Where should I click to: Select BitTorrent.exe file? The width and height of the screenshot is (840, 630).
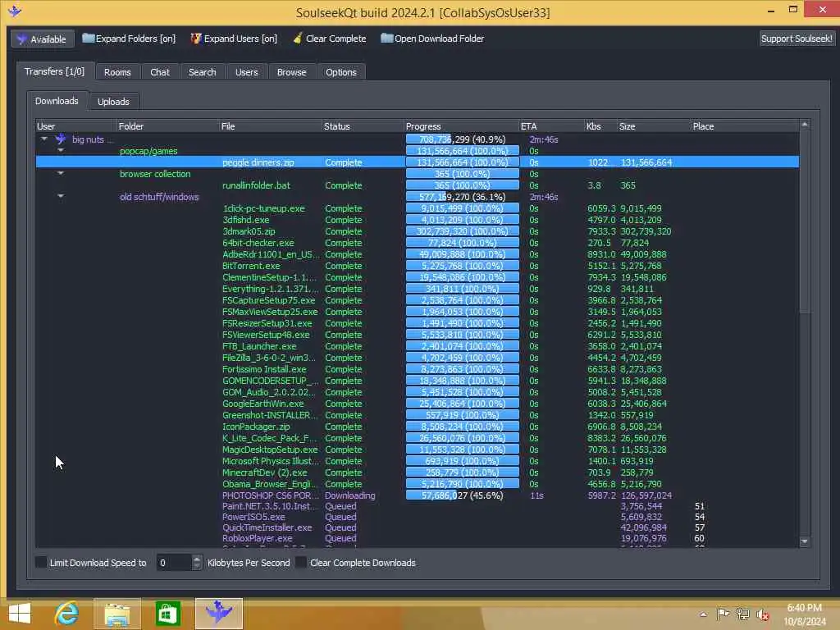(x=251, y=266)
